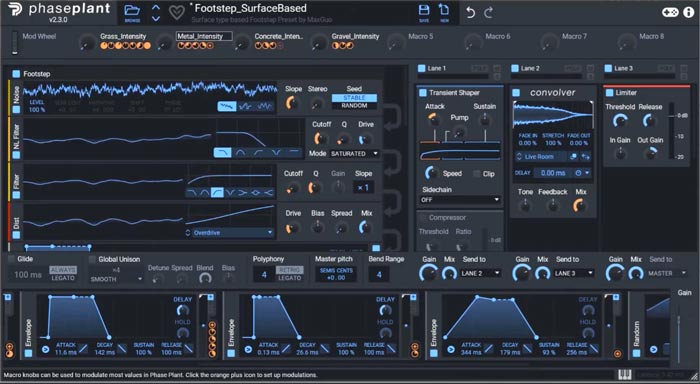
Task: Select the highpass shape in Filter module
Action: (217, 192)
